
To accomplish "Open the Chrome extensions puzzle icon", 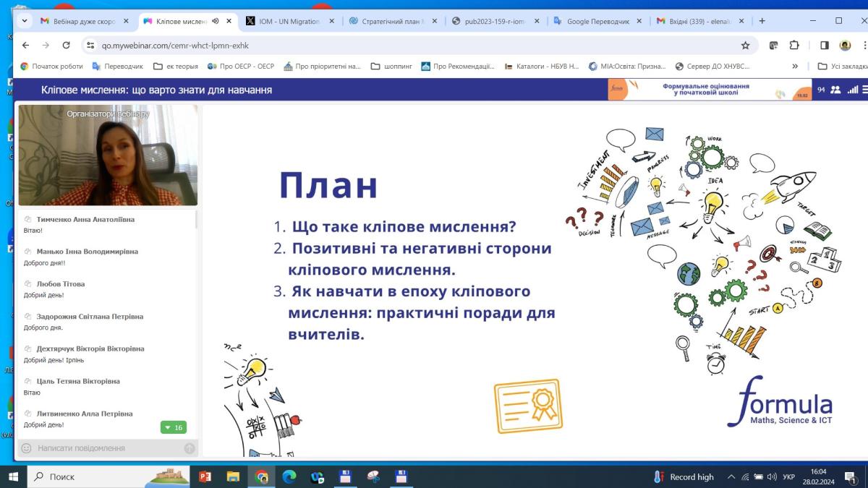I will tap(794, 45).
